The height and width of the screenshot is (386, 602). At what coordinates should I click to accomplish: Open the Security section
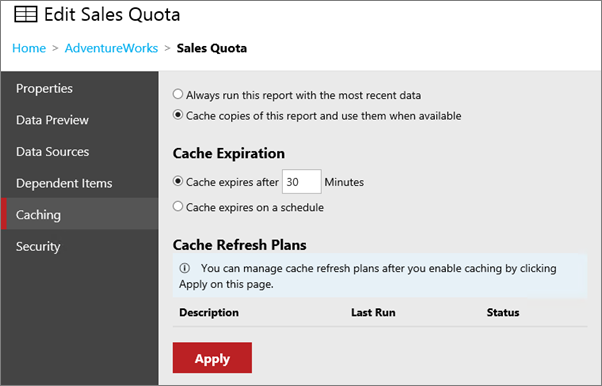tap(79, 246)
